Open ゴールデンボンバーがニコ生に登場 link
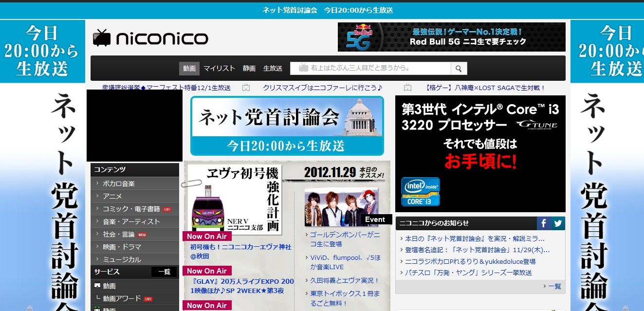 coord(345,239)
